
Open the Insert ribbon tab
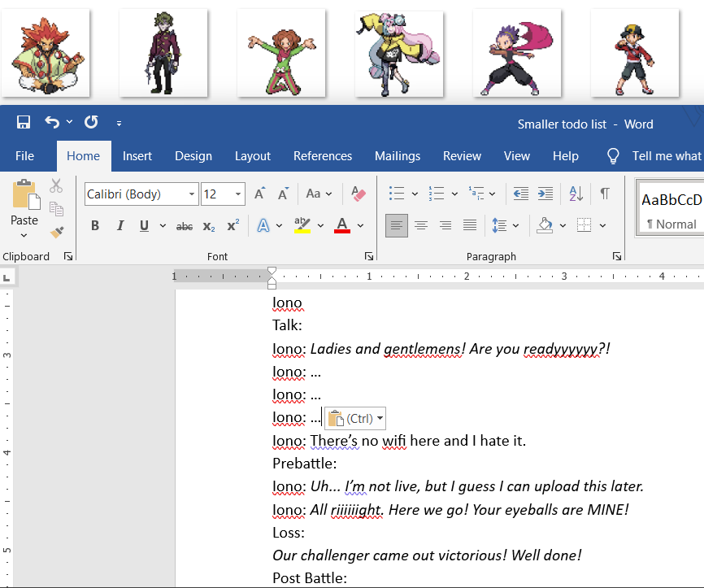137,156
